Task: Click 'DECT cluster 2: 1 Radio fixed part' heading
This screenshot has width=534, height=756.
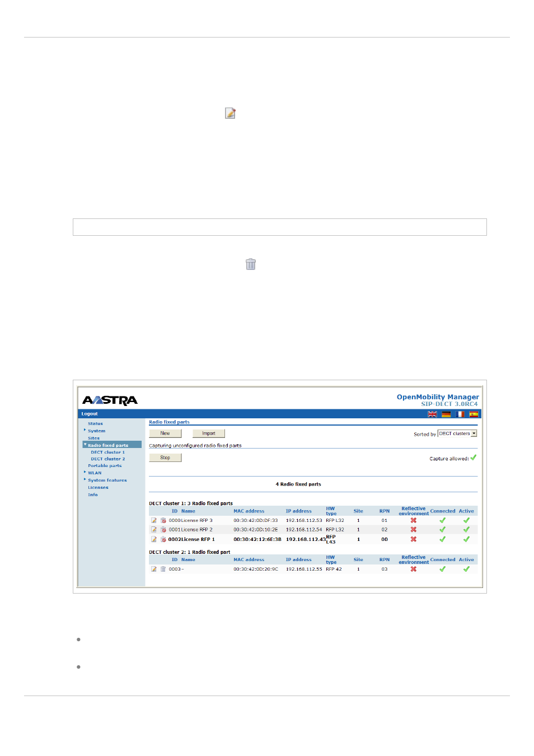Action: point(189,552)
